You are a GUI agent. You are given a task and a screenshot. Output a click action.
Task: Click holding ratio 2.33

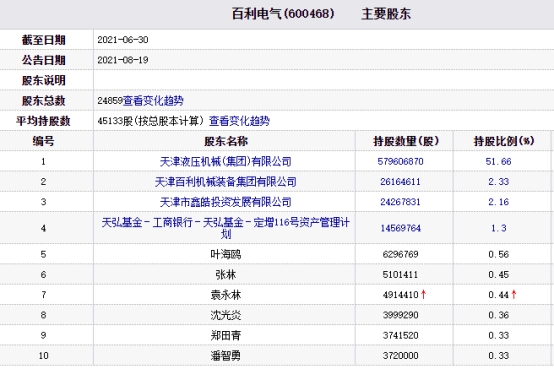pos(498,182)
